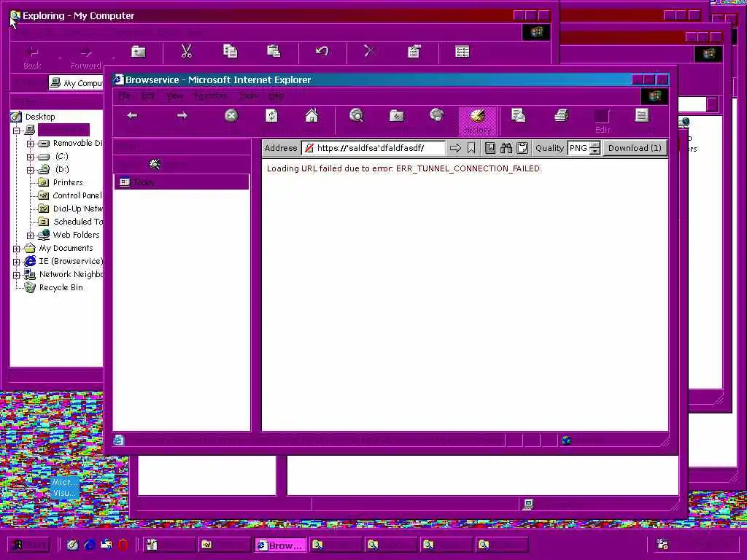Click the Go arrow next to address
Image resolution: width=747 pixels, height=560 pixels.
(x=455, y=148)
